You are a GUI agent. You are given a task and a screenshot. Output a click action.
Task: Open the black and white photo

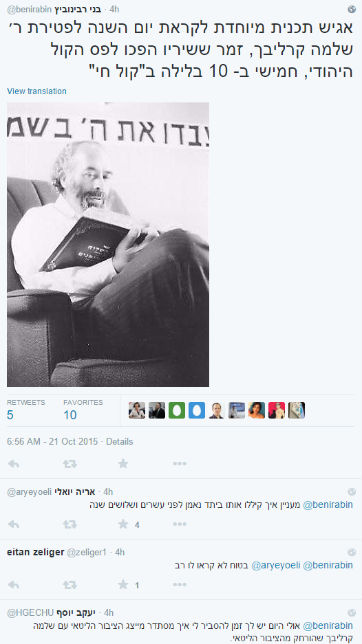coord(108,245)
